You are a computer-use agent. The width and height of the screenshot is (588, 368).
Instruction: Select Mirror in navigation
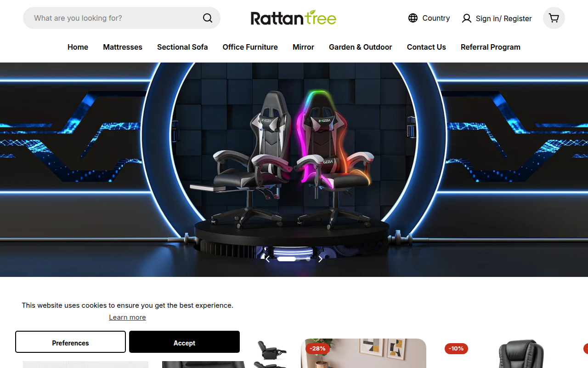click(x=303, y=47)
